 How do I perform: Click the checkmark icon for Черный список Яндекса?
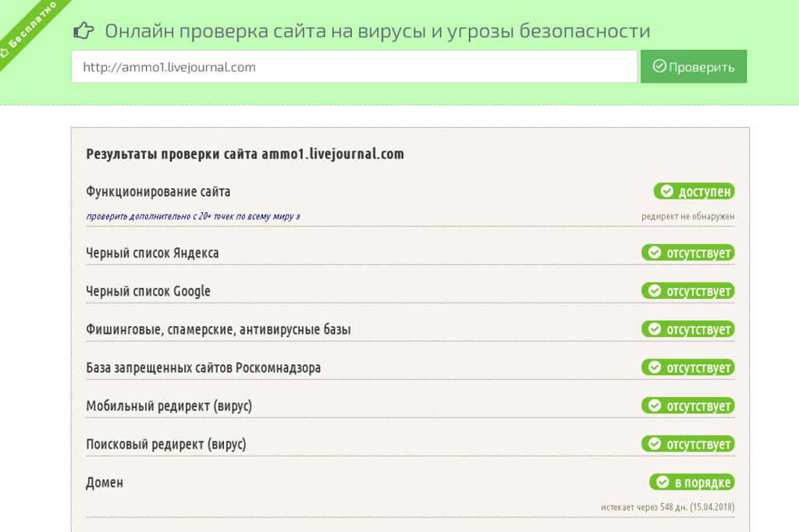tap(654, 253)
